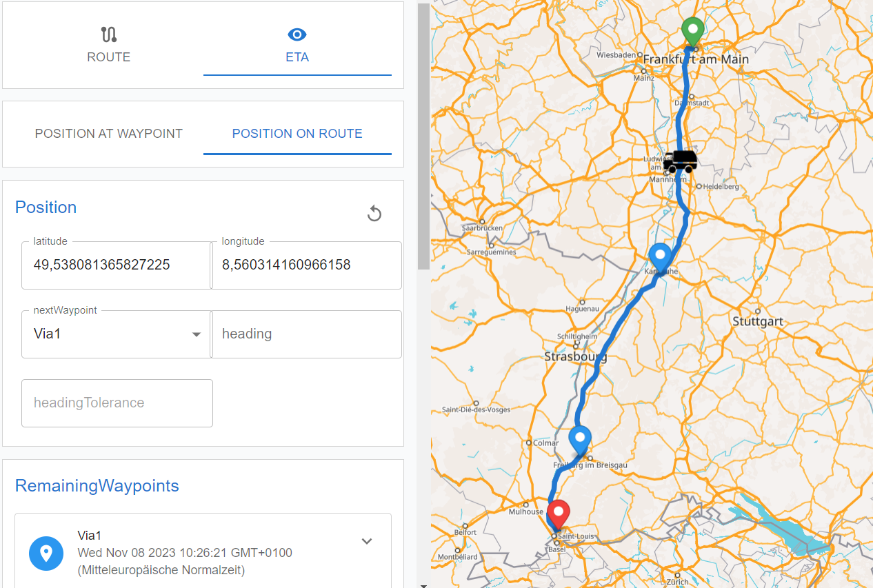Click the Via1 pin icon in RemainingWaypoints

(x=46, y=554)
